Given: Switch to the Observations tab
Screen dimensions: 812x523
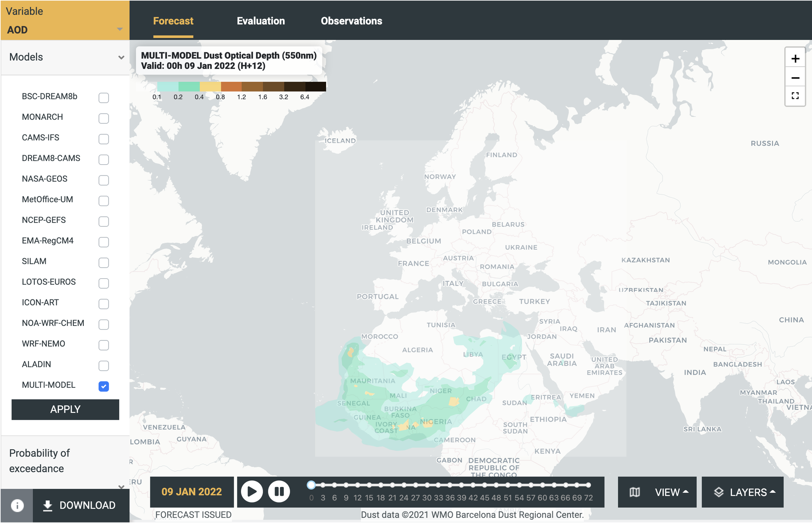Looking at the screenshot, I should click(x=351, y=21).
